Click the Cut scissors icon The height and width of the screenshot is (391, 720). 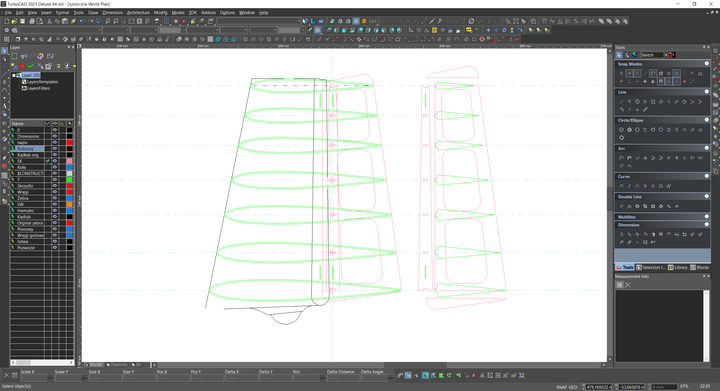click(49, 21)
